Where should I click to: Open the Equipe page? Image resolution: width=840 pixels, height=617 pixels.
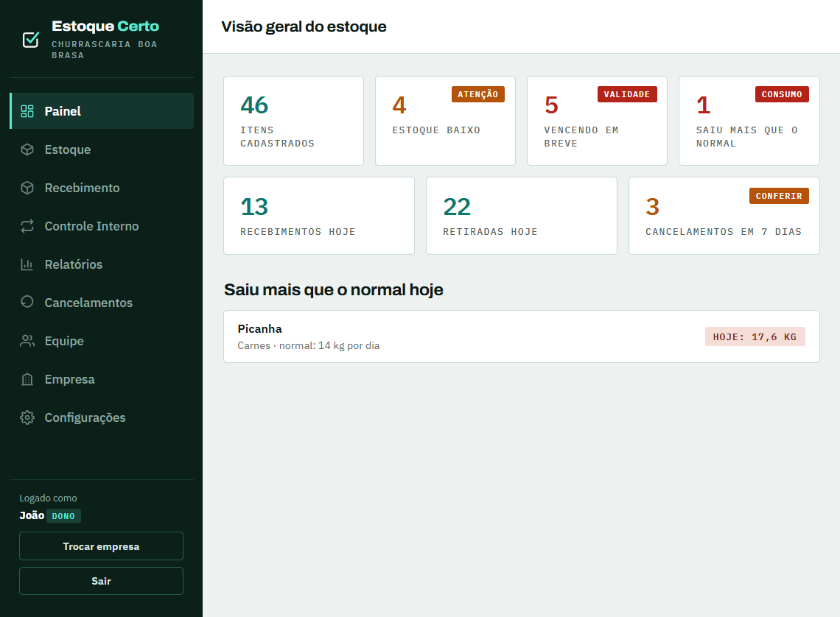[x=102, y=341]
